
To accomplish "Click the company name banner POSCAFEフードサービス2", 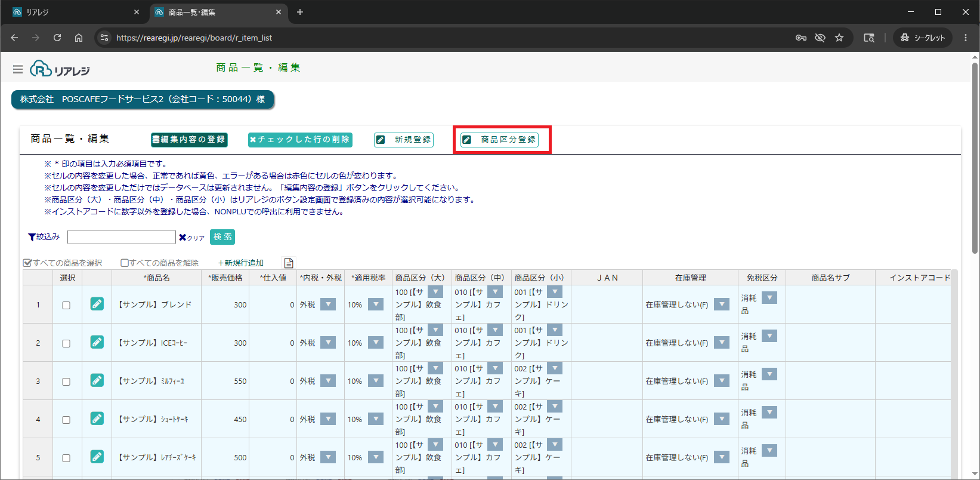I will 143,99.
